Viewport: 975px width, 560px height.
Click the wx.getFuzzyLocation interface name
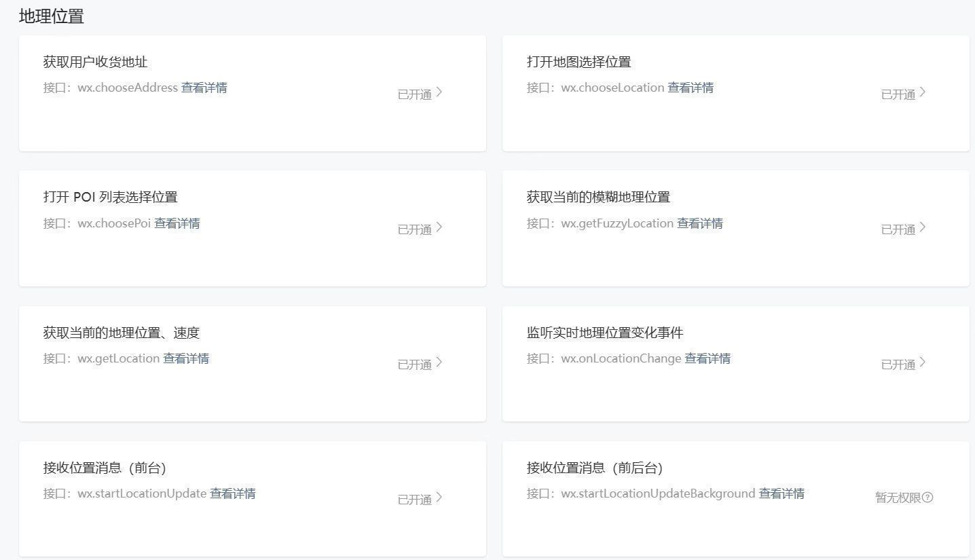[617, 223]
